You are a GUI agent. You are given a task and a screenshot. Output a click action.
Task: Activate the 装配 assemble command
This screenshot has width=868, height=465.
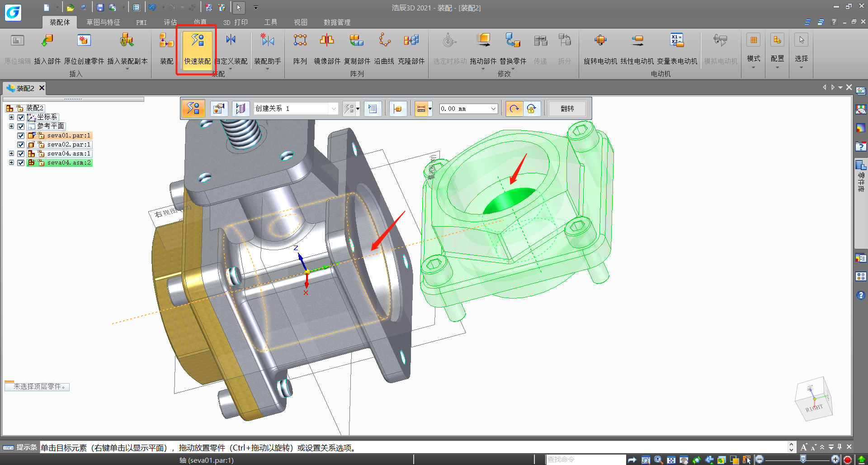click(x=166, y=48)
